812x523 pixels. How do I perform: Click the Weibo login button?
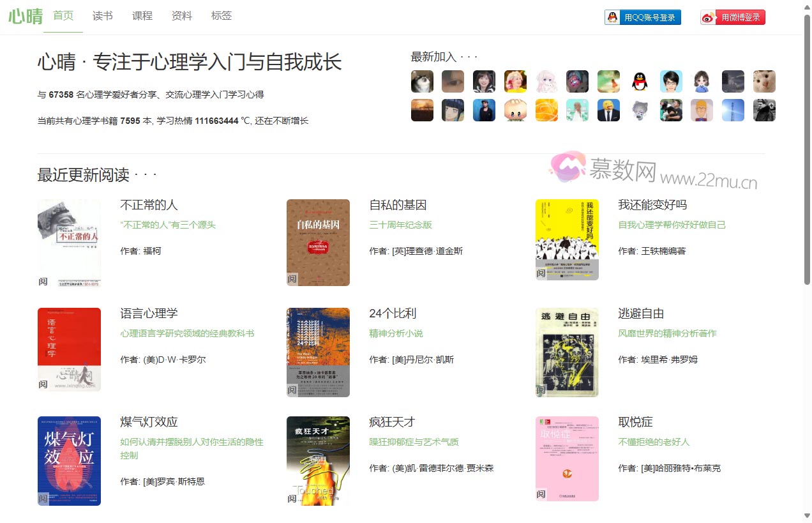coord(733,17)
